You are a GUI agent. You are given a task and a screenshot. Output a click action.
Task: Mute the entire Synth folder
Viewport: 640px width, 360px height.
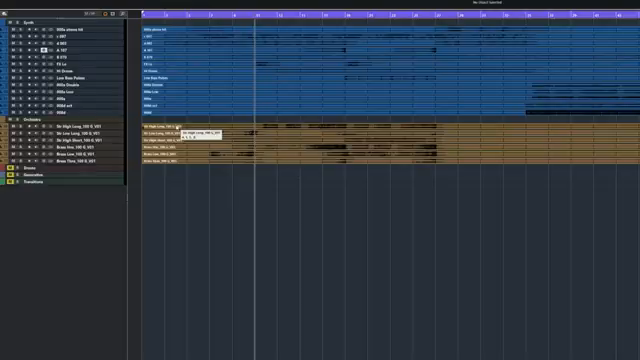point(10,22)
